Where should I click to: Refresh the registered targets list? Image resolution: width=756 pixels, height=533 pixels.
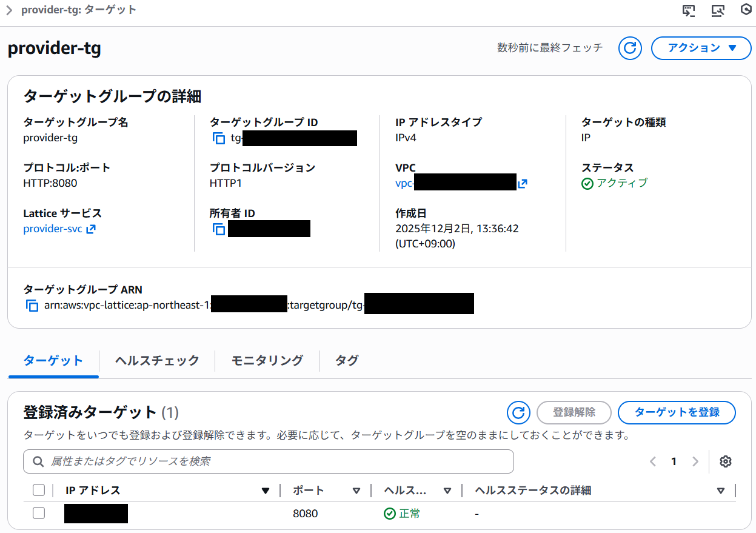coord(518,412)
